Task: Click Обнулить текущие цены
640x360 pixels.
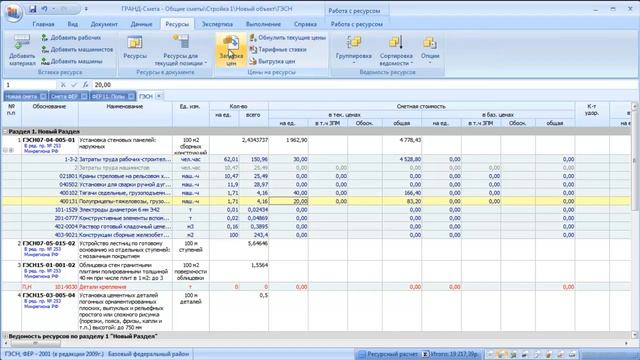Action: (287, 38)
